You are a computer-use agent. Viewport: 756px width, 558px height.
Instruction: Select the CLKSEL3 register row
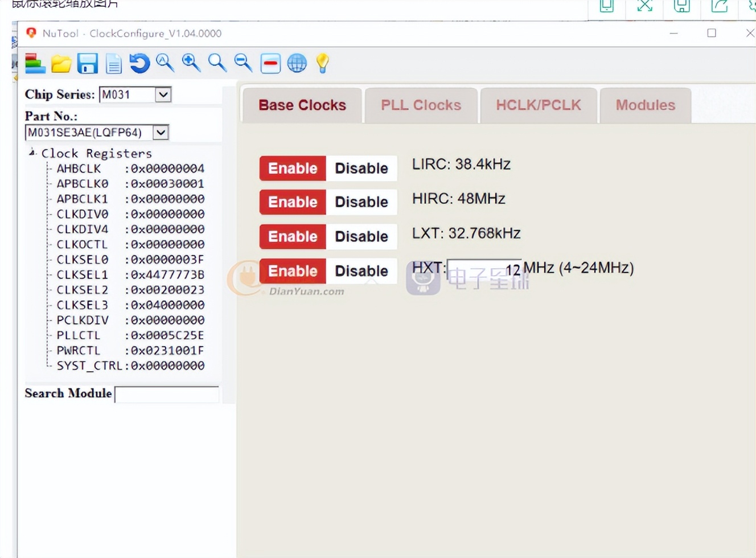pyautogui.click(x=130, y=305)
